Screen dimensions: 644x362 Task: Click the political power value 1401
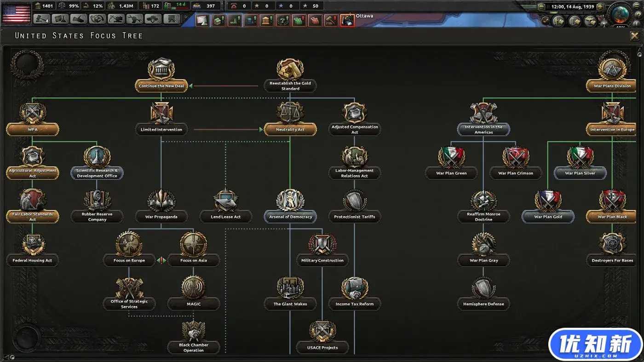coord(47,6)
